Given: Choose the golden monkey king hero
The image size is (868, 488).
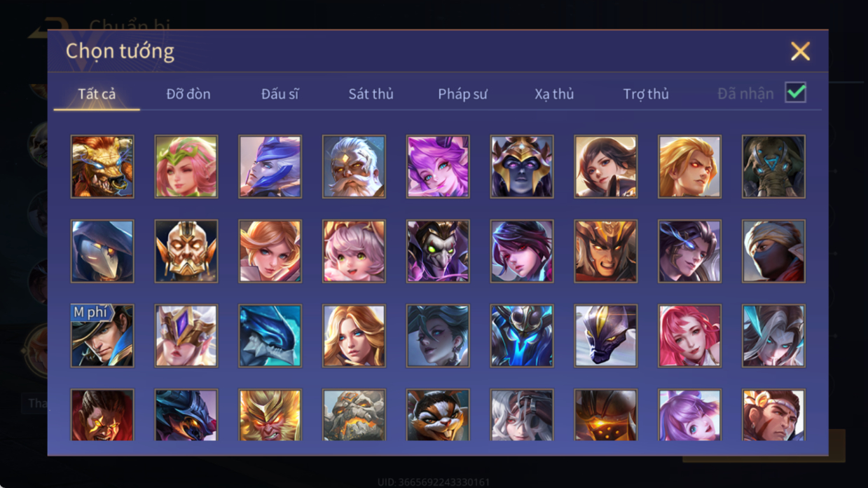Looking at the screenshot, I should pos(270,415).
